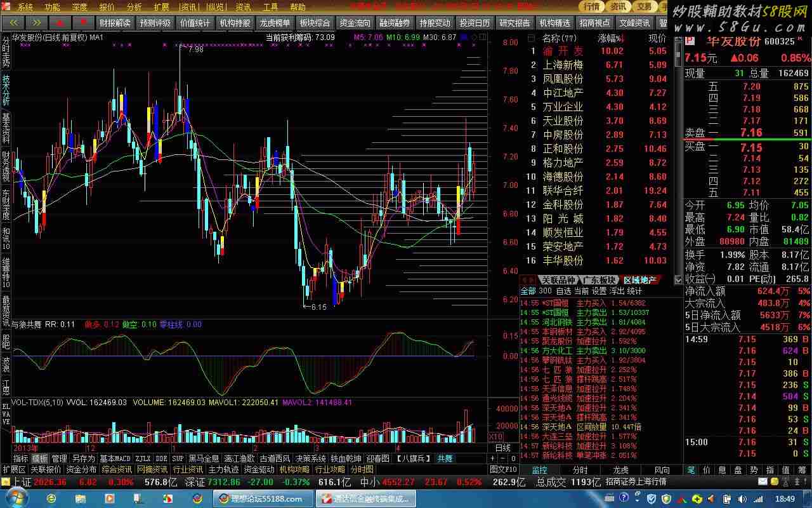
Task: Open the 主力轨迹 bottom tab
Action: (x=225, y=470)
